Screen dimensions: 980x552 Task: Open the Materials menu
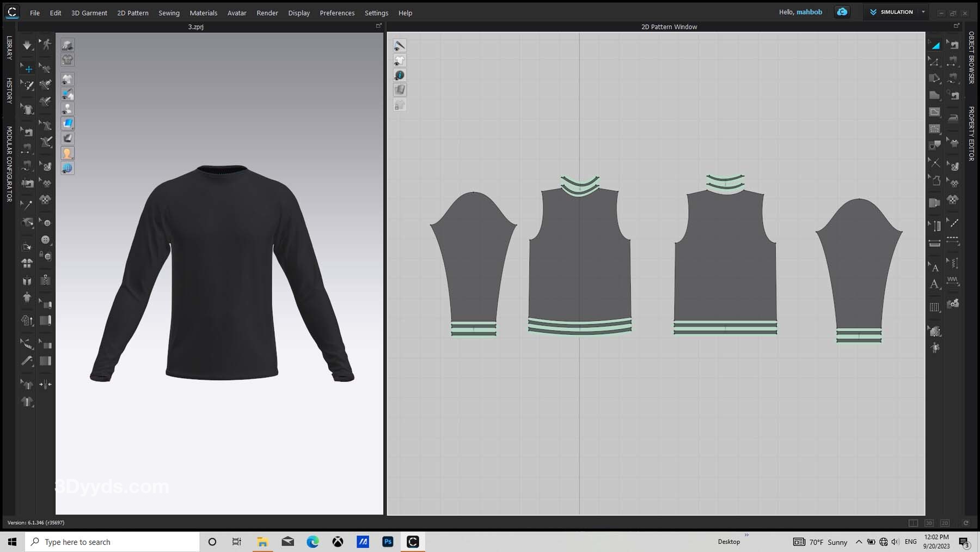point(203,13)
